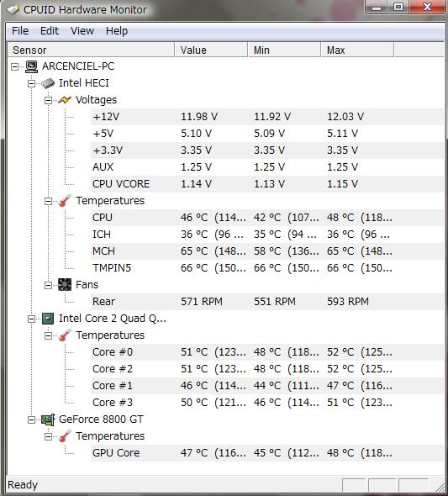Open the View menu
Screen dimensions: 448x496
[82, 31]
